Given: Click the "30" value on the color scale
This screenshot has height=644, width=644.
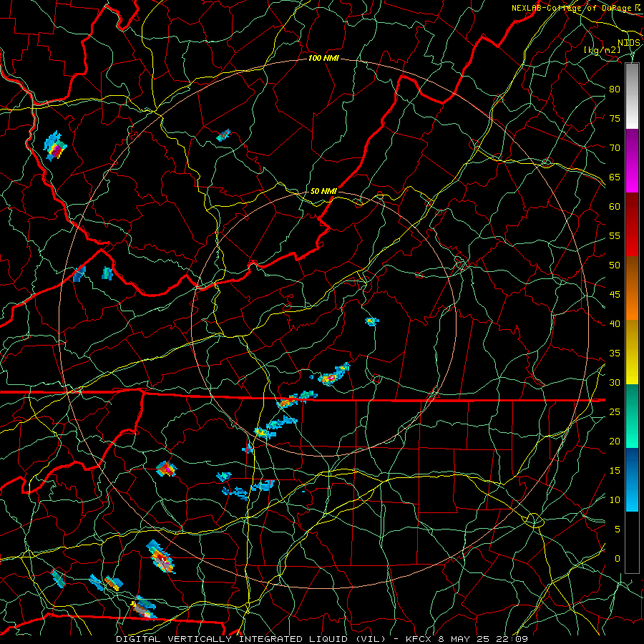Looking at the screenshot, I should (x=615, y=383).
